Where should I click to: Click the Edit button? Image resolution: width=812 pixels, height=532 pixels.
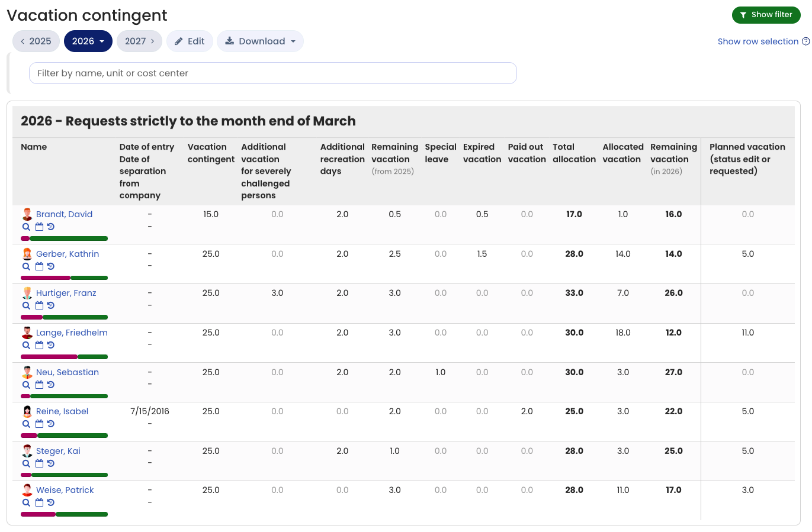click(x=190, y=41)
